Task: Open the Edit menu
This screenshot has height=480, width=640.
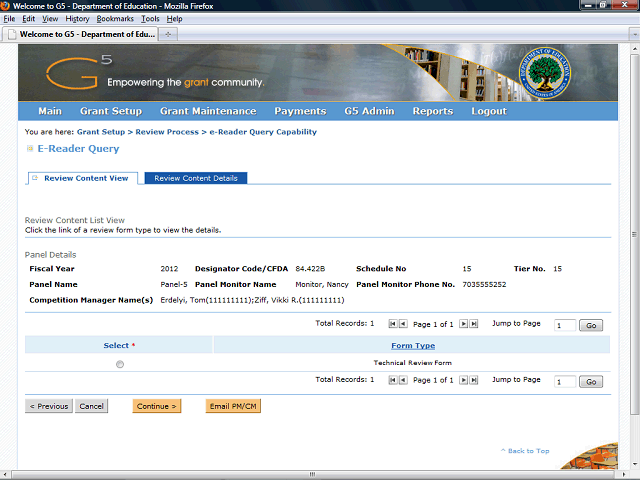Action: 28,19
